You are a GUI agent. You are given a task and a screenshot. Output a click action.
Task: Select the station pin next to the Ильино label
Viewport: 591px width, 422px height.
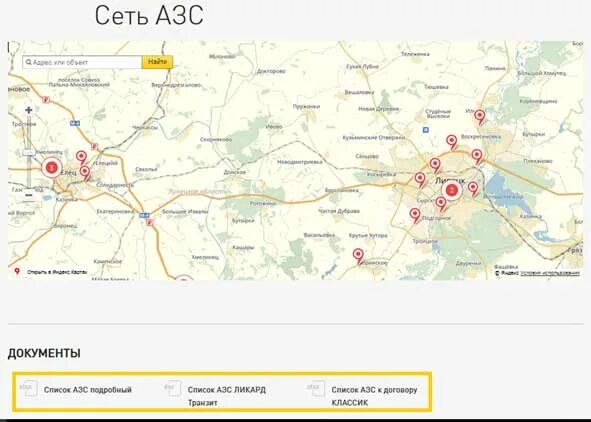click(479, 117)
